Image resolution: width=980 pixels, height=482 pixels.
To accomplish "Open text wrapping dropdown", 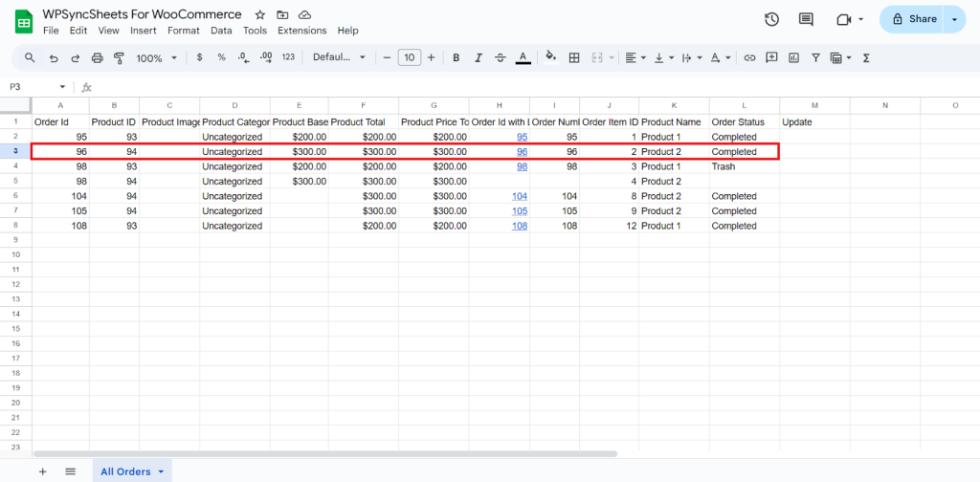I will [x=691, y=57].
